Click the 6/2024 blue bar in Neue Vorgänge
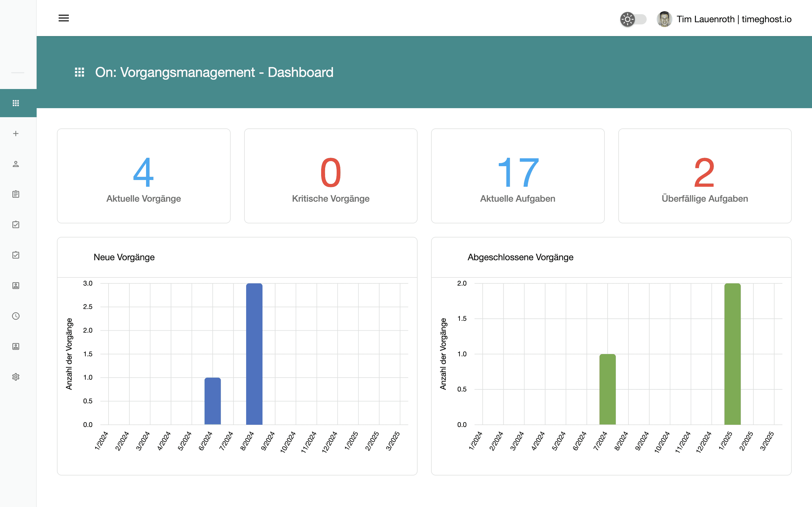Viewport: 812px width, 507px height. (212, 401)
